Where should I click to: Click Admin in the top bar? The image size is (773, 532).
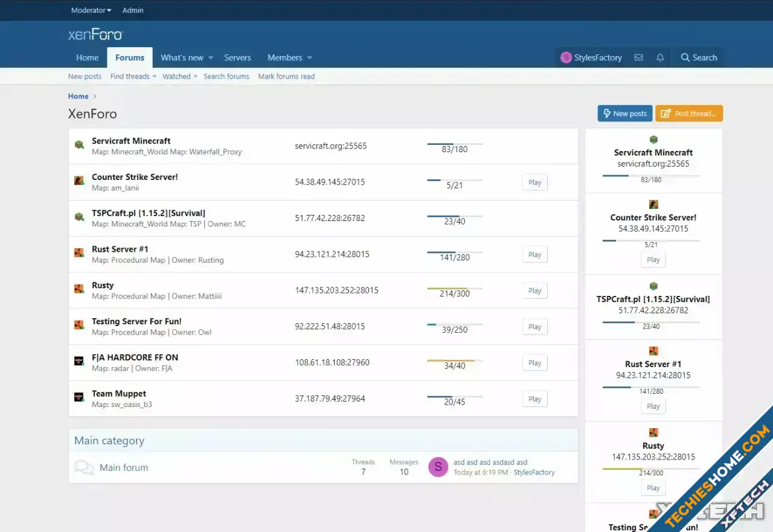coord(133,10)
